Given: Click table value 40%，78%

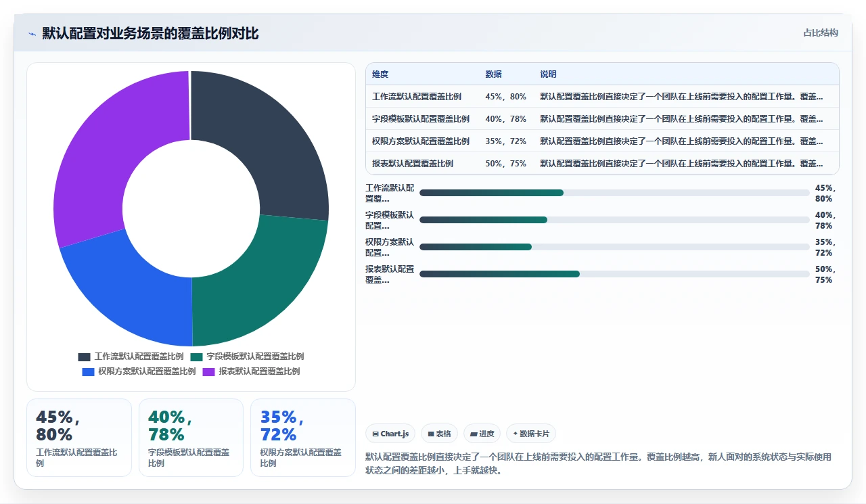Looking at the screenshot, I should click(505, 119).
